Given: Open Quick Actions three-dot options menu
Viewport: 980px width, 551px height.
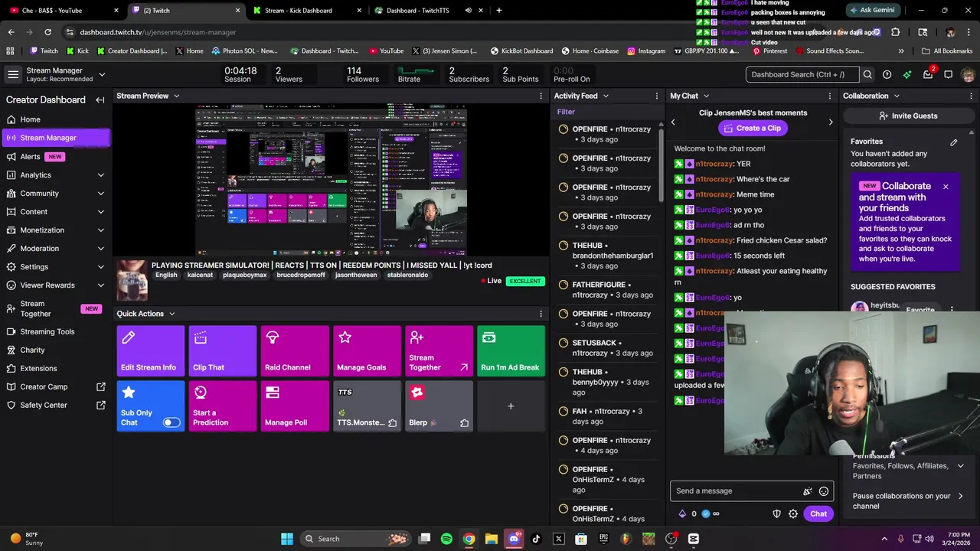Looking at the screenshot, I should click(x=541, y=314).
